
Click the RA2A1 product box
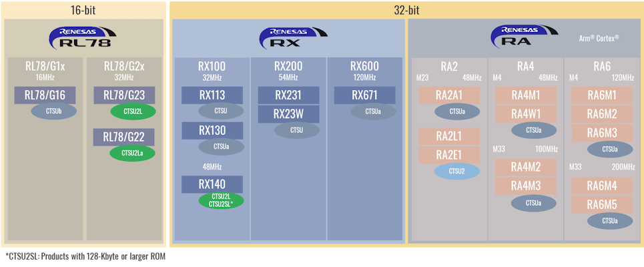pyautogui.click(x=449, y=95)
